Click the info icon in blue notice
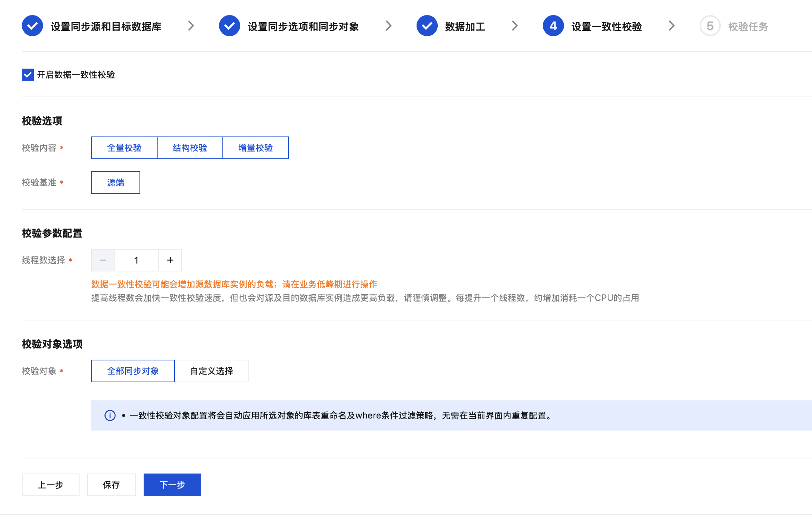The image size is (812, 515). 110,415
